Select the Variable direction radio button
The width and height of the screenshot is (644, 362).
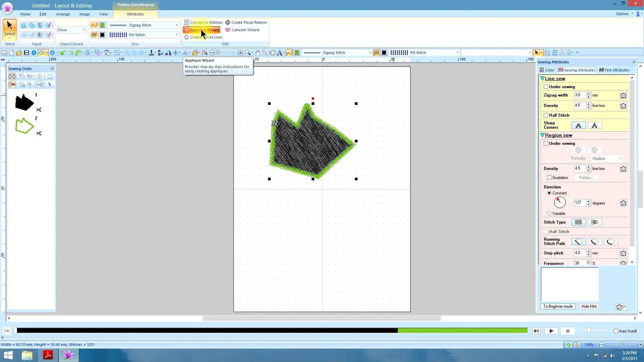[549, 213]
